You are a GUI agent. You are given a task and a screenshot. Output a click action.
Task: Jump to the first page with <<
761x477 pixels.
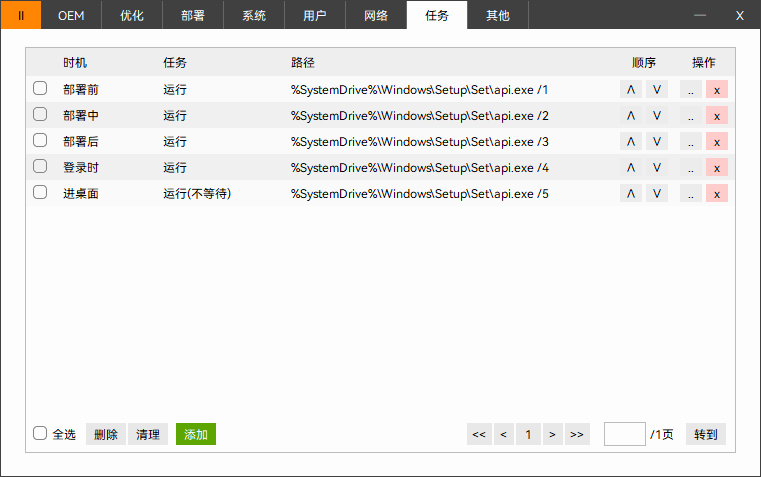(x=479, y=435)
